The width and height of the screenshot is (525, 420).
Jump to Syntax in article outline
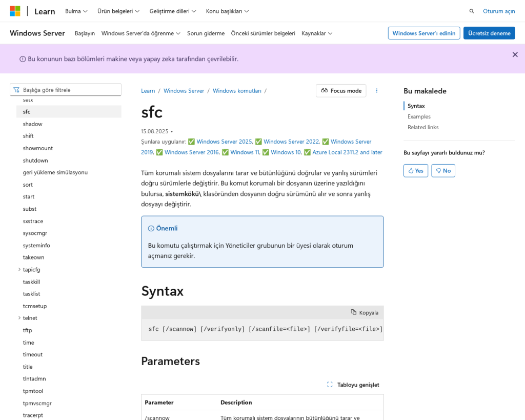(x=416, y=106)
